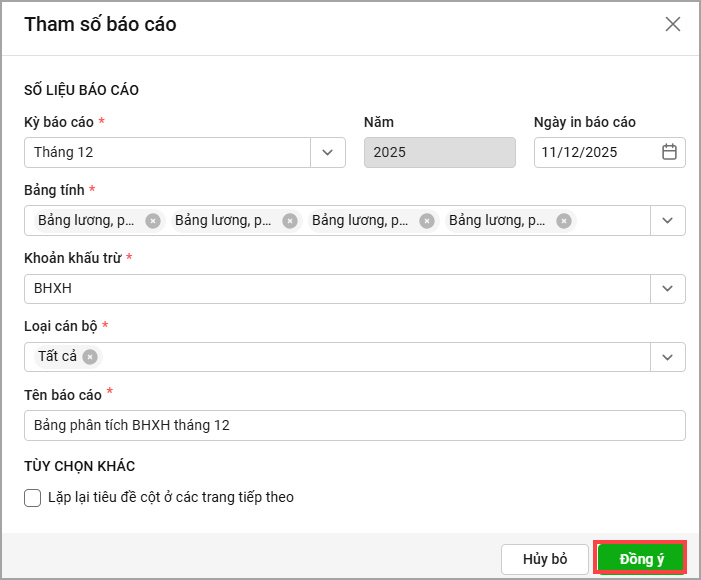Click the BHXH deduction field
Screen dimensions: 701x580
(336, 289)
